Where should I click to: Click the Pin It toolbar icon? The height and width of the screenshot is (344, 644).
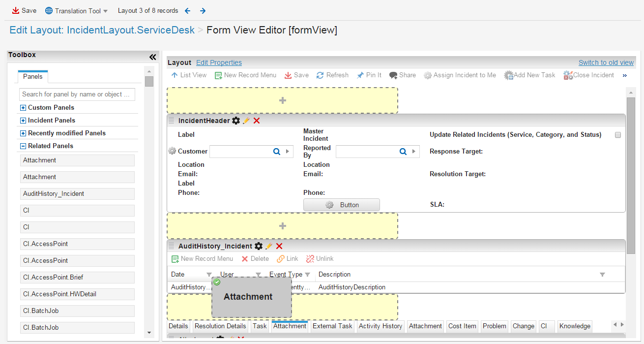pyautogui.click(x=360, y=75)
